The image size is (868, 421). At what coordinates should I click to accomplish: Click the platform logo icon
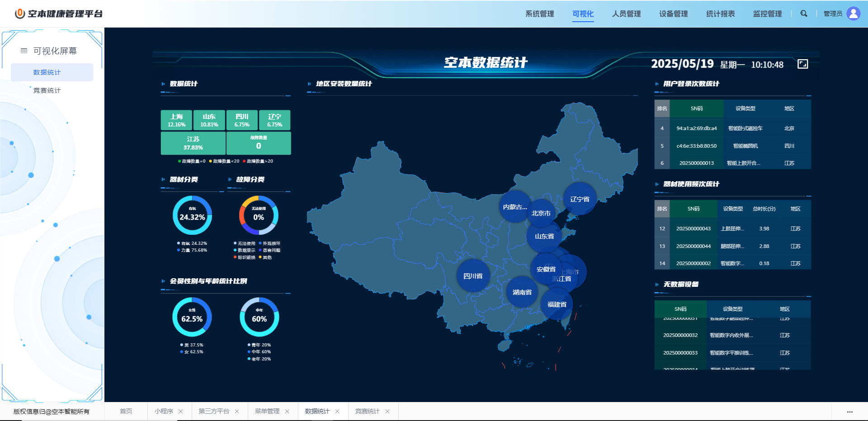point(19,14)
